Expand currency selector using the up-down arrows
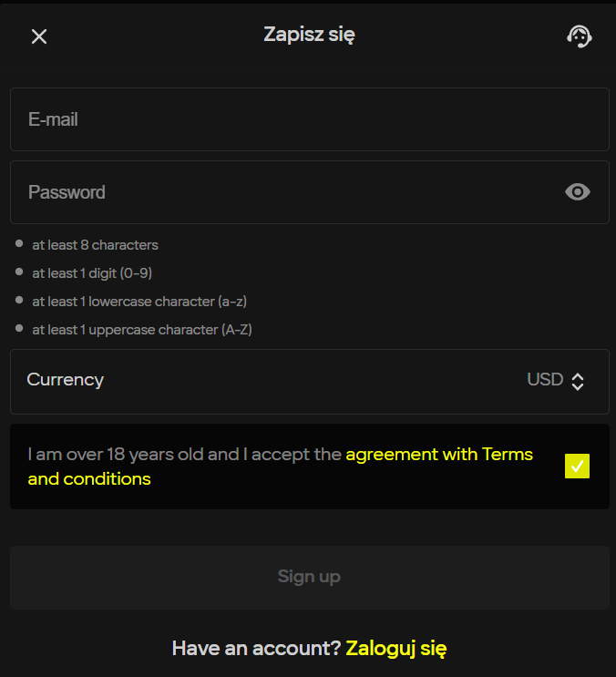Image resolution: width=616 pixels, height=677 pixels. [578, 382]
